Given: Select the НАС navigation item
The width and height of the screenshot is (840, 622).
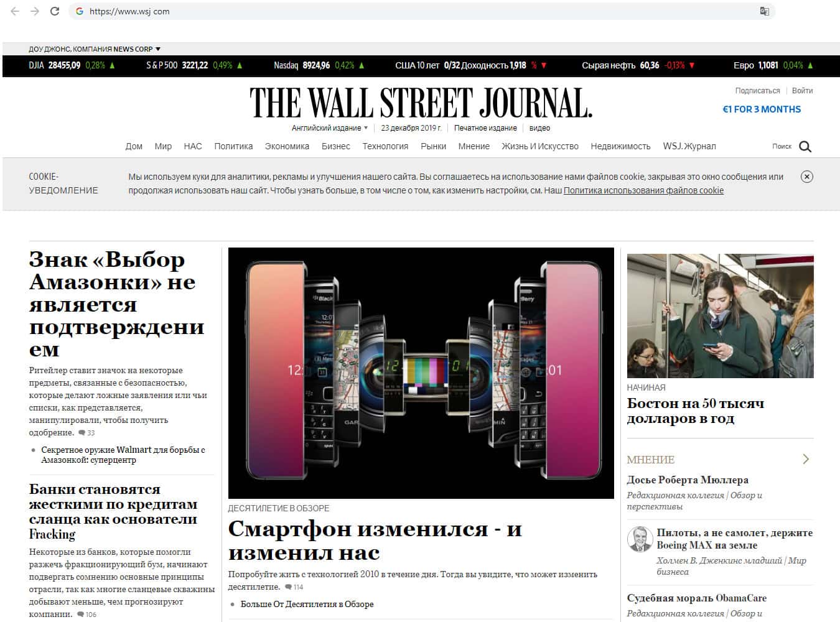Looking at the screenshot, I should [193, 147].
